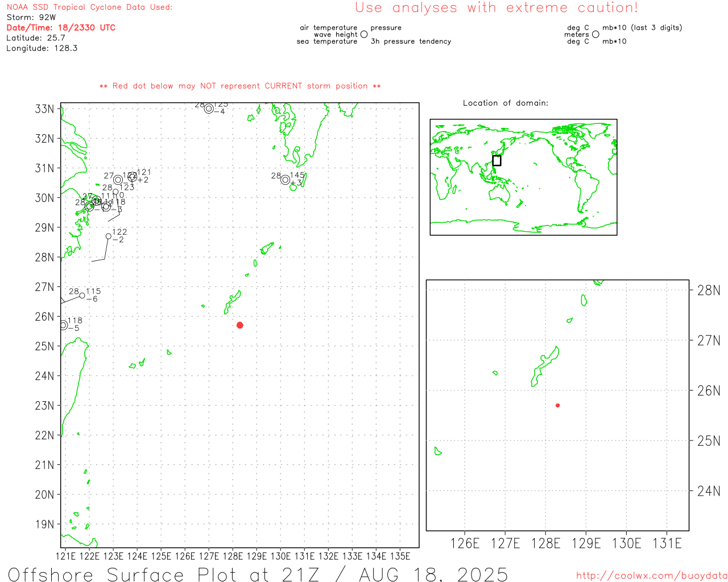Click the legend circle beside 'meters'

pyautogui.click(x=595, y=34)
